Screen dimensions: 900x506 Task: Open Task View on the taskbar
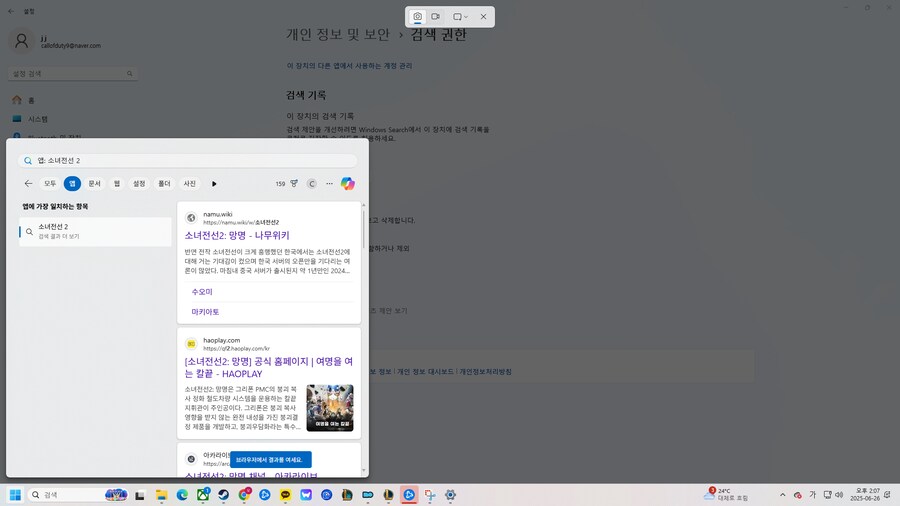click(139, 495)
